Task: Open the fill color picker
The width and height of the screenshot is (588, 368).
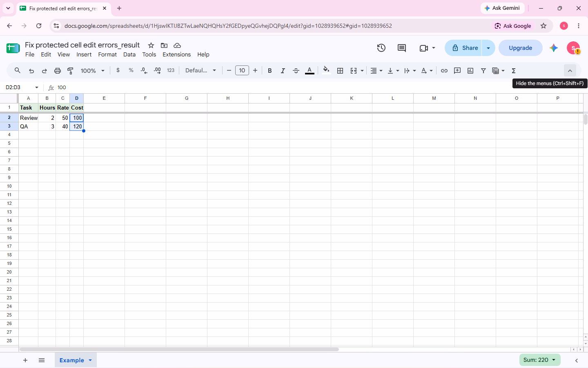Action: point(326,70)
